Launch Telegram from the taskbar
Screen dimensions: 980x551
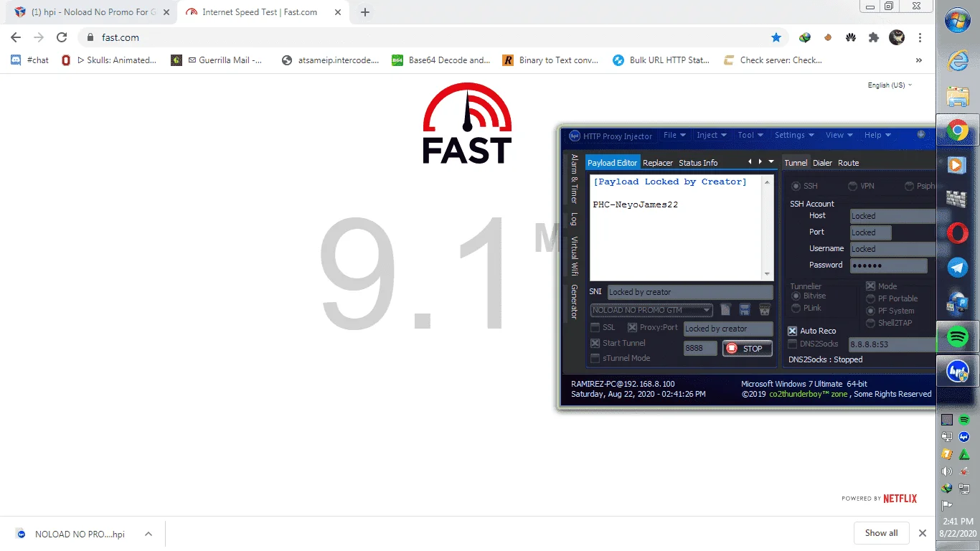coord(958,267)
